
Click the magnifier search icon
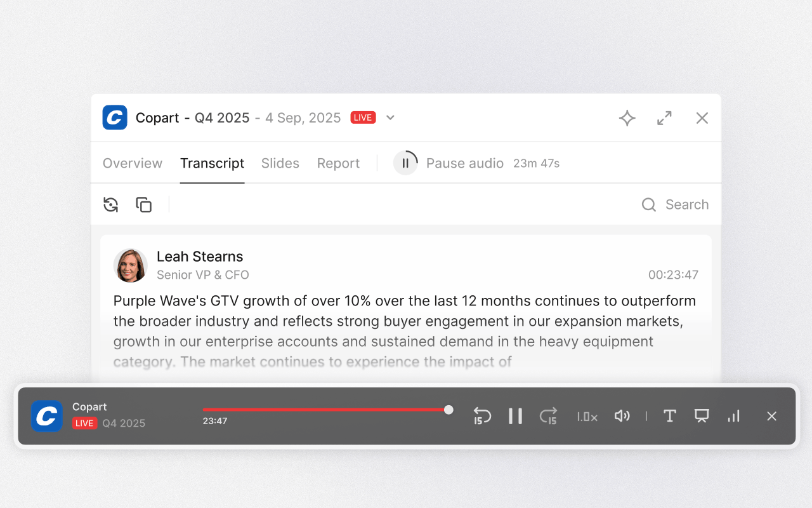(x=649, y=204)
